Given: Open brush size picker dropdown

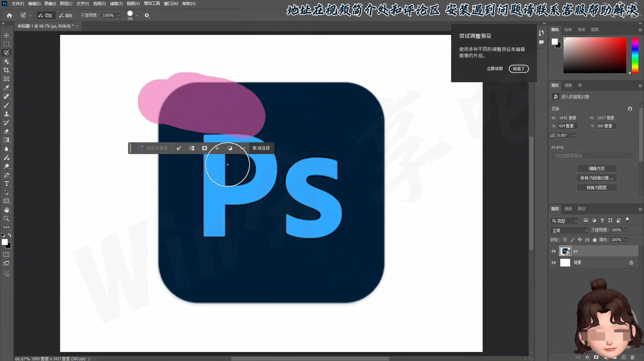Looking at the screenshot, I should tap(137, 15).
